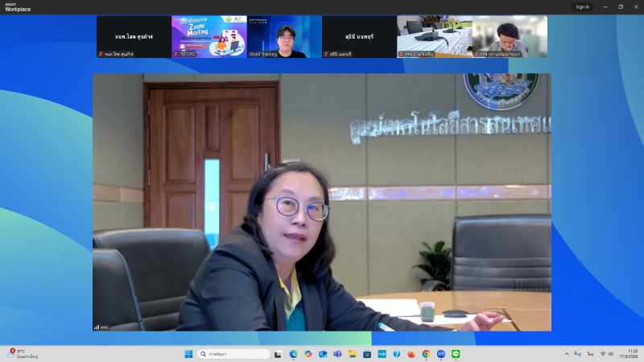The height and width of the screenshot is (362, 644).
Task: Open the Windows Start menu
Action: [x=188, y=354]
